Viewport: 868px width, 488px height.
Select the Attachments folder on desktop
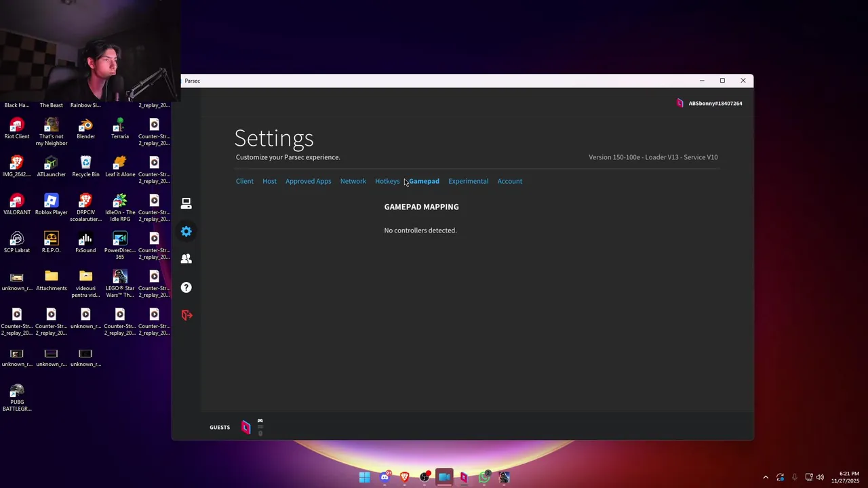[52, 281]
